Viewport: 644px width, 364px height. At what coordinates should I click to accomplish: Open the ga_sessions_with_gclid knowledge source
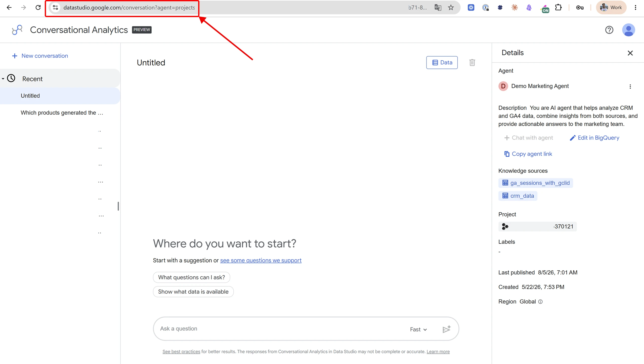click(x=536, y=183)
